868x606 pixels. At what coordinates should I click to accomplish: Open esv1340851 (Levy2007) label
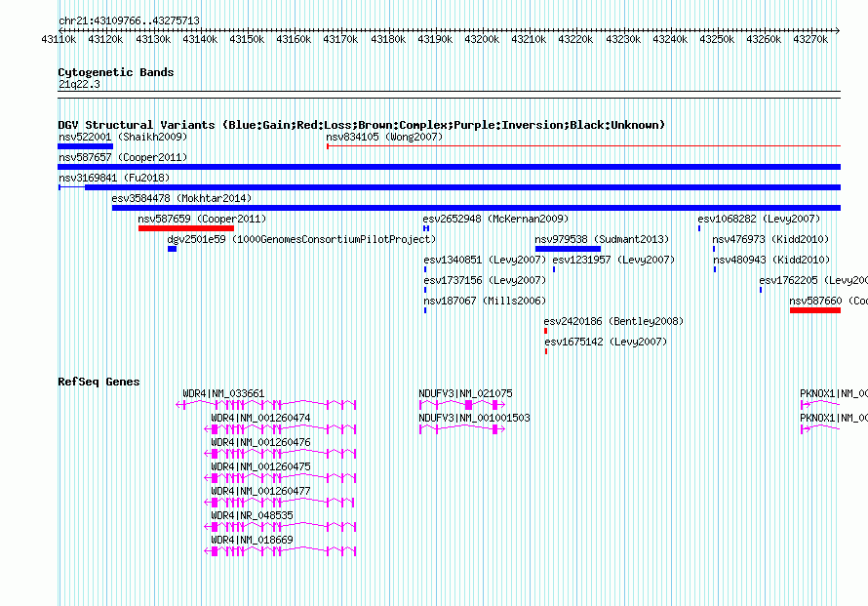click(485, 260)
